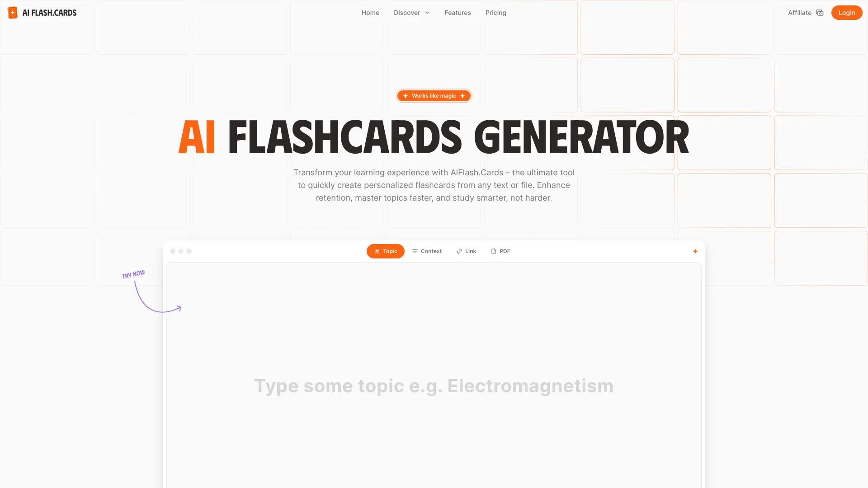Click the topic input field
The height and width of the screenshot is (488, 868).
tap(434, 385)
